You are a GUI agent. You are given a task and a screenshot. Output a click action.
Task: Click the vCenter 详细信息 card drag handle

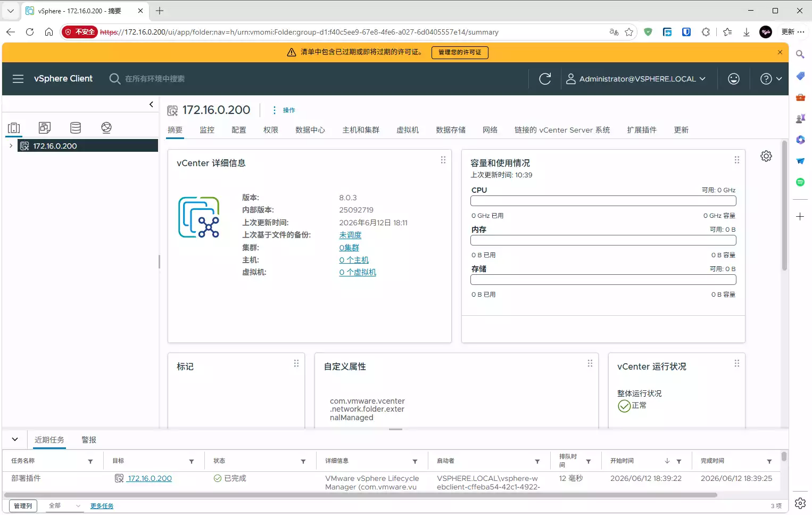coord(443,160)
